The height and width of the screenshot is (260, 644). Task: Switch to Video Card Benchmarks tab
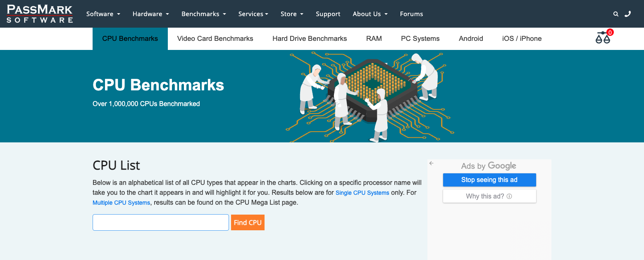pos(215,38)
